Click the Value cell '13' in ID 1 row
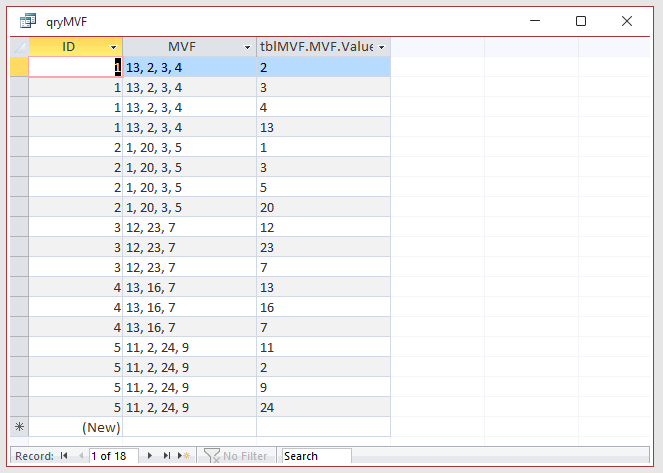 pos(323,127)
